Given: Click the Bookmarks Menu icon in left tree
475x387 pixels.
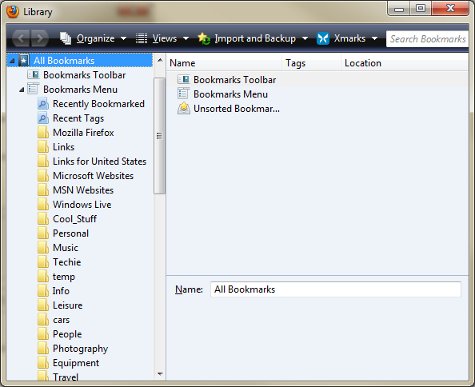Looking at the screenshot, I should coord(33,89).
